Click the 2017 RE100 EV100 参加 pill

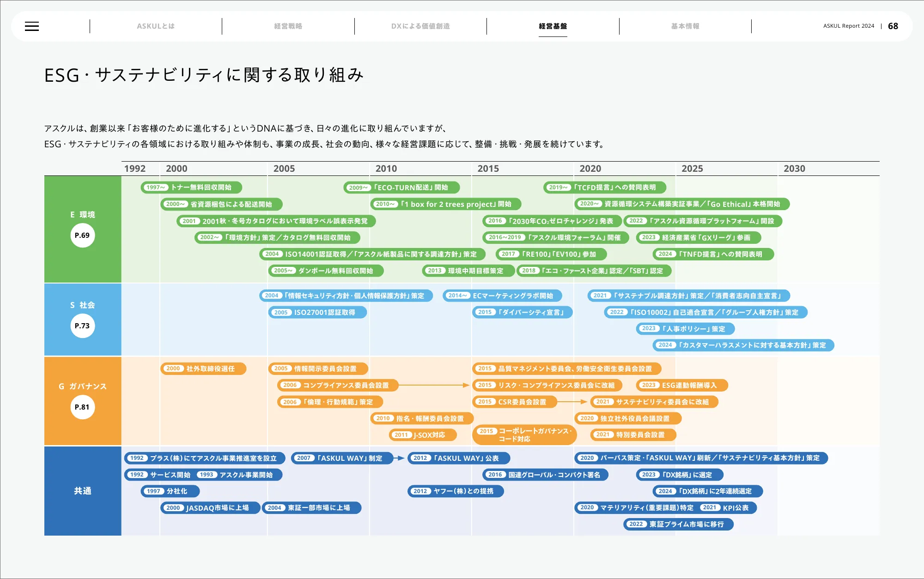[551, 254]
